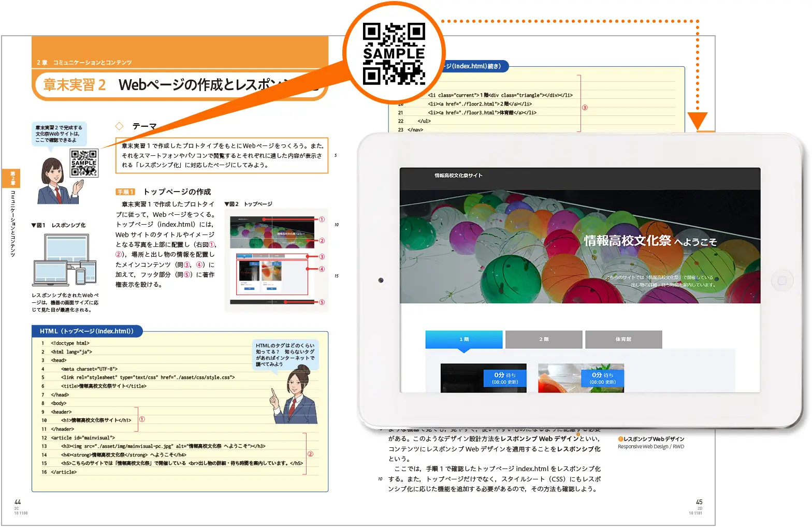
Task: Open the 体育館 tab
Action: 623,339
